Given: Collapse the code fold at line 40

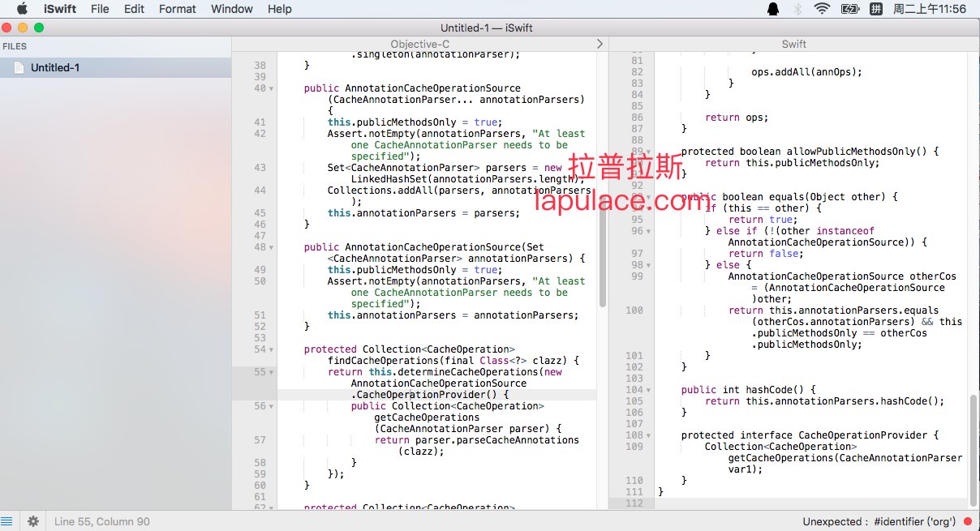Looking at the screenshot, I should pyautogui.click(x=271, y=88).
